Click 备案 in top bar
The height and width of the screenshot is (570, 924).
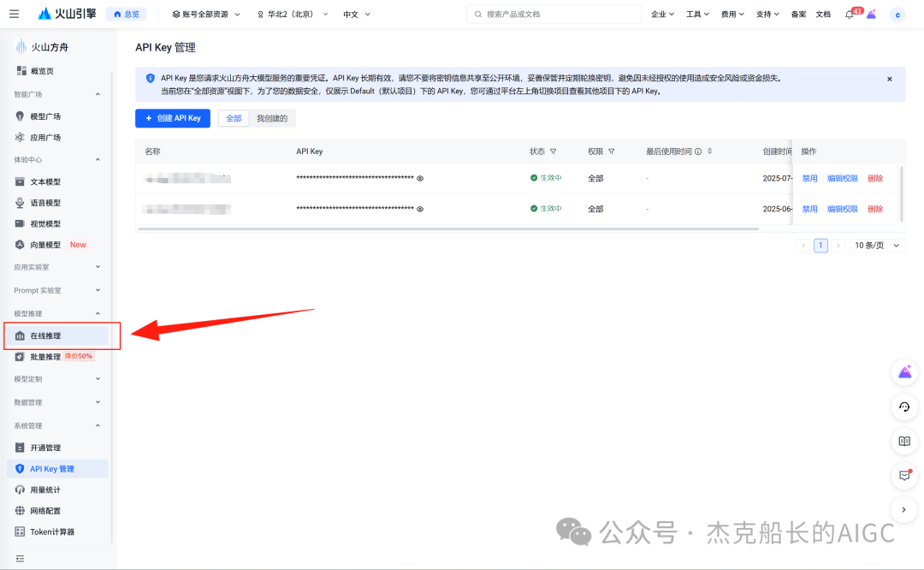tap(798, 15)
